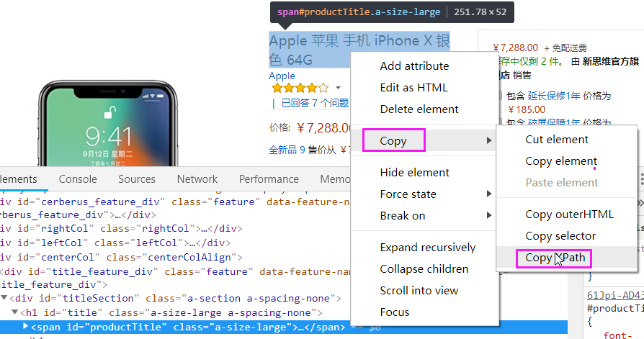Open the Performance tab

point(269,179)
